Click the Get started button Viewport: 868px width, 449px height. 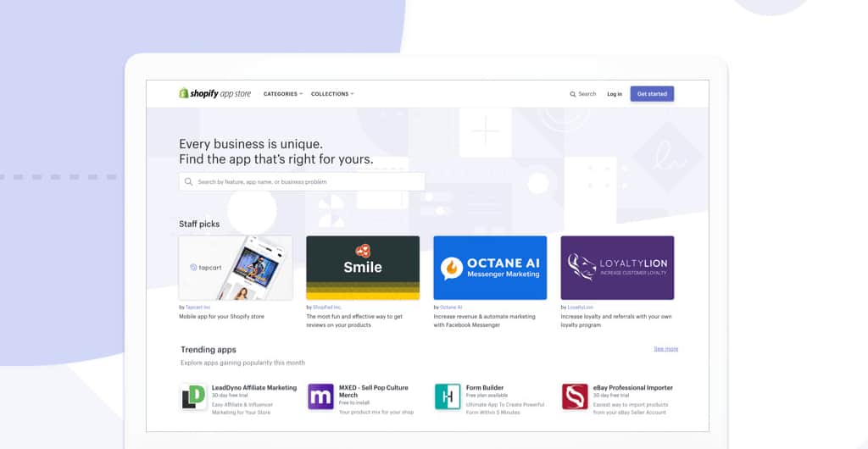[x=652, y=94]
